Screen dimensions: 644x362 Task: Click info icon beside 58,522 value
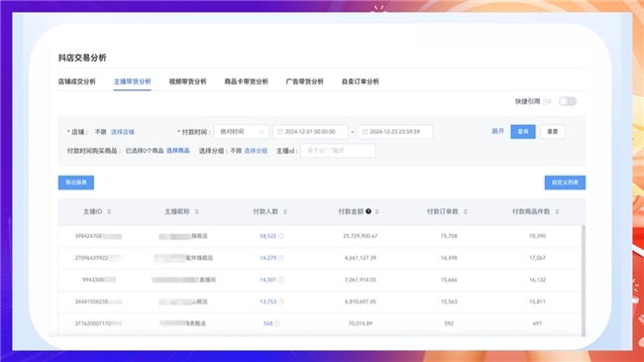point(281,236)
